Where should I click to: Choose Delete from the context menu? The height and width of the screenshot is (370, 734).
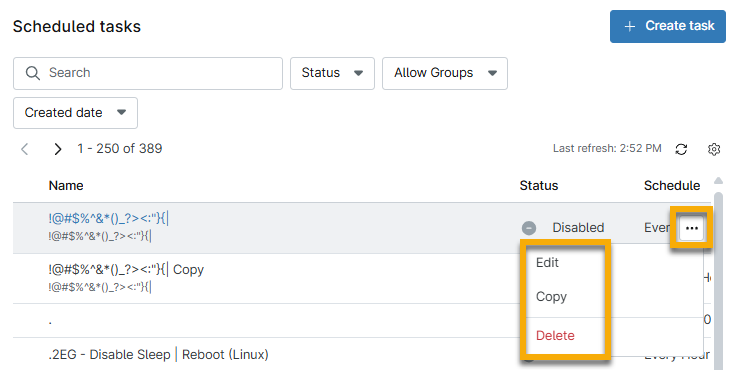[x=555, y=335]
